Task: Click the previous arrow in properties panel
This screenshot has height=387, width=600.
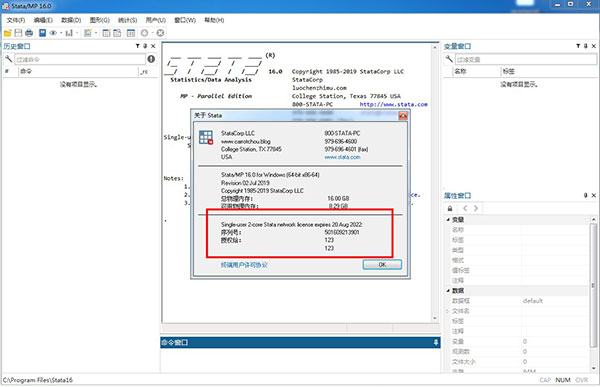Action: (465, 208)
